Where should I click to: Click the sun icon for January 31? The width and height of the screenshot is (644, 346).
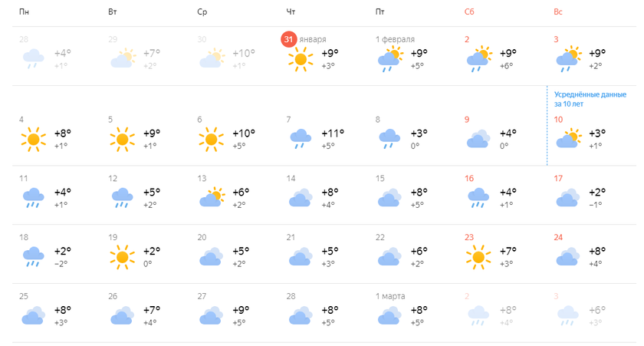(301, 59)
